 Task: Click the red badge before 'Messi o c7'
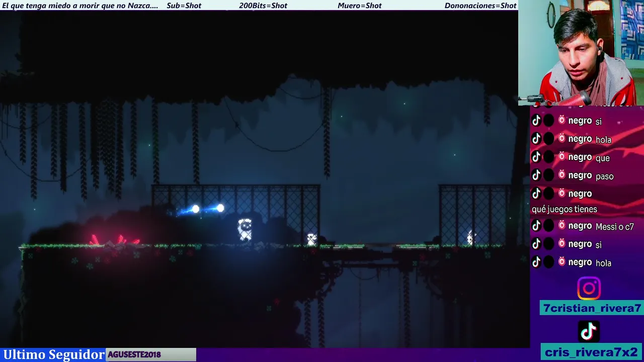(561, 226)
